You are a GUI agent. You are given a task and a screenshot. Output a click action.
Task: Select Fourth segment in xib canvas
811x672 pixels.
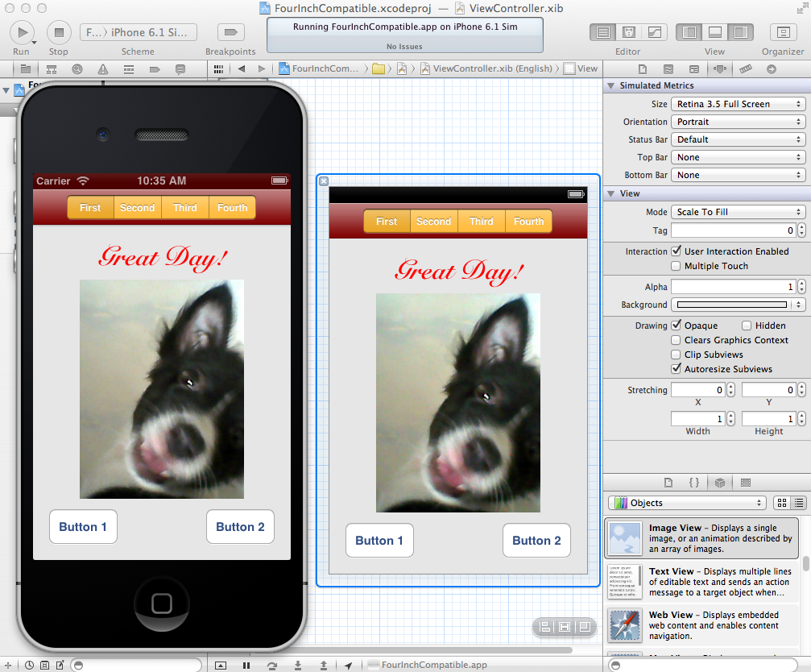coord(528,222)
